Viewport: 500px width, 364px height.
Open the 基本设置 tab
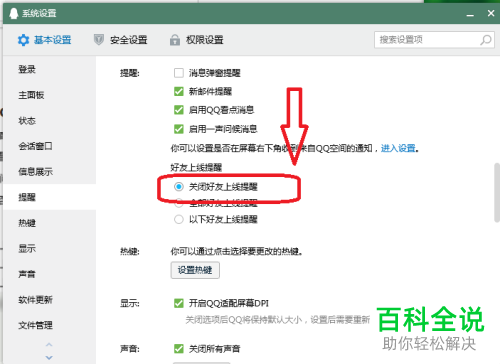coord(44,40)
